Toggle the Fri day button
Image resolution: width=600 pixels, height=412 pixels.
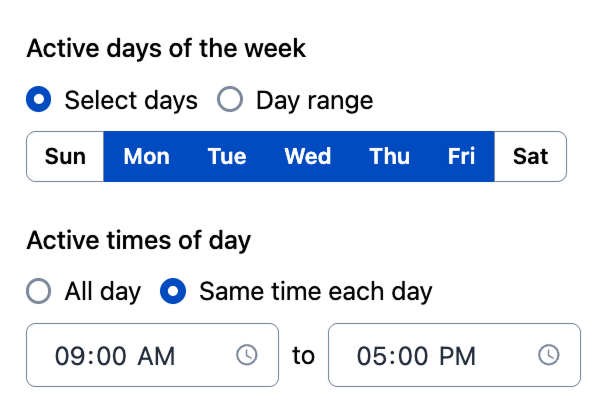click(461, 156)
